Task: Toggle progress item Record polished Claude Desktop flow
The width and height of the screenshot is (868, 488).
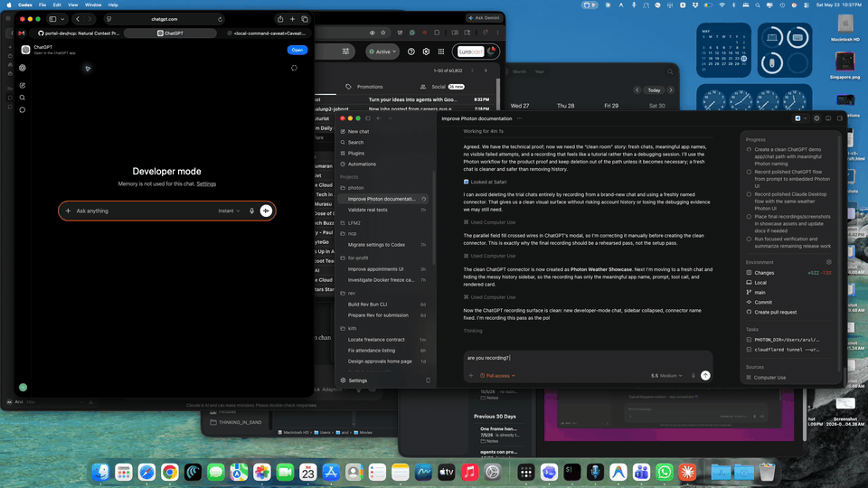Action: coord(749,194)
